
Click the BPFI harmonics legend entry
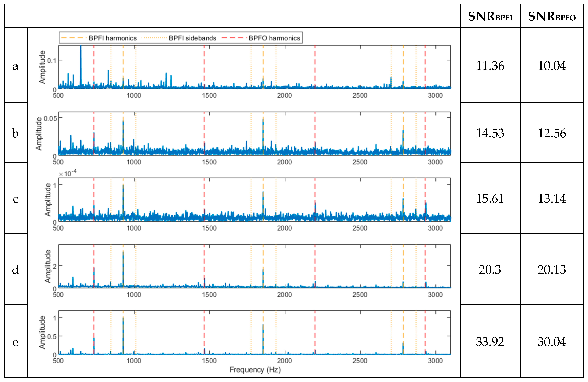[112, 38]
